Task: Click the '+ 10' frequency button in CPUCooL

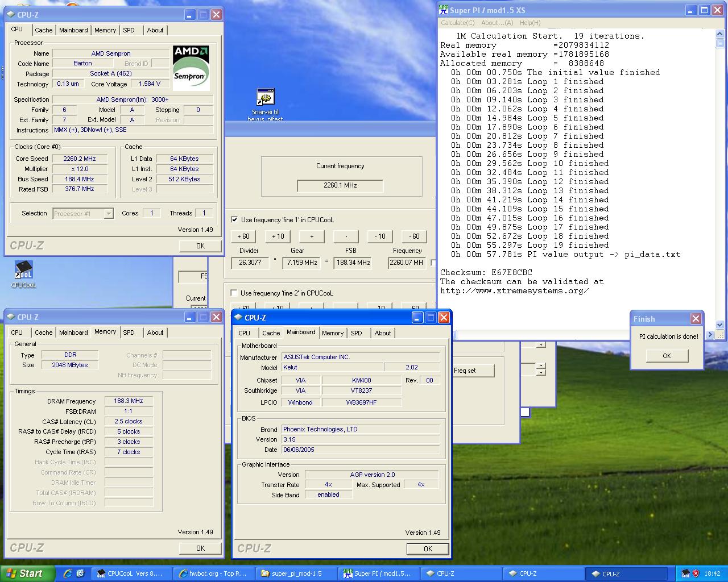Action: 278,236
